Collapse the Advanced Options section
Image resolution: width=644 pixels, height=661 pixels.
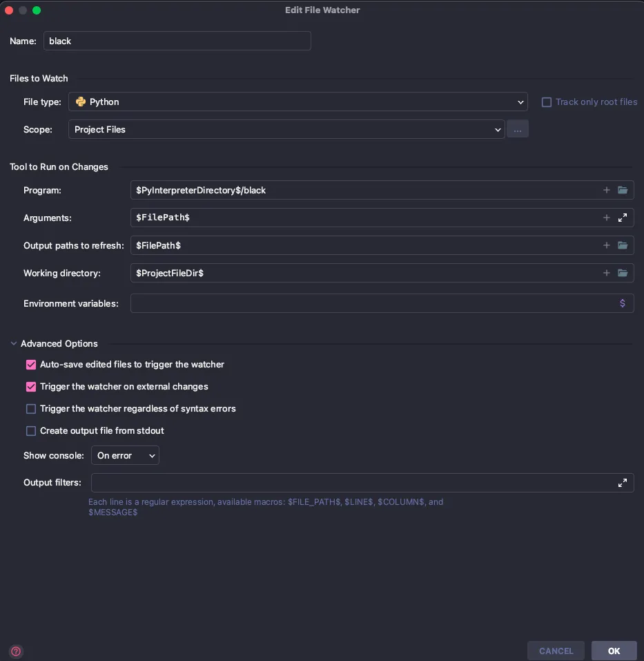pyautogui.click(x=14, y=343)
